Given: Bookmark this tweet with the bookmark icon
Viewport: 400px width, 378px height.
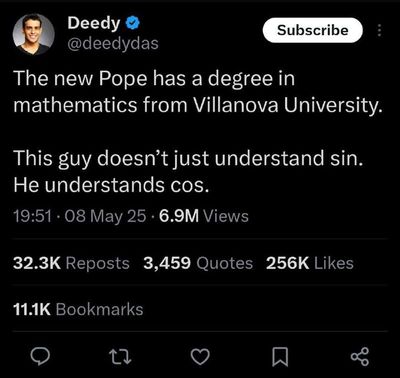Looking at the screenshot, I should point(280,357).
